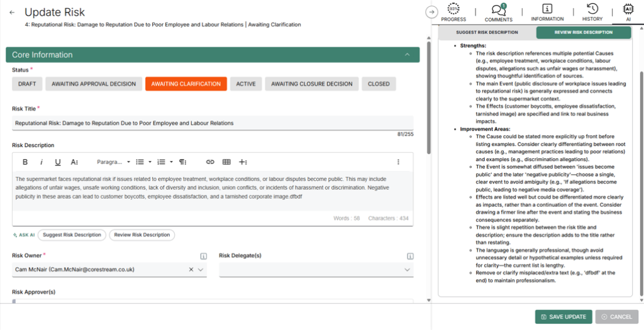Click inside the Risk Description text
Screen dimensions: 644x330
click(x=213, y=188)
